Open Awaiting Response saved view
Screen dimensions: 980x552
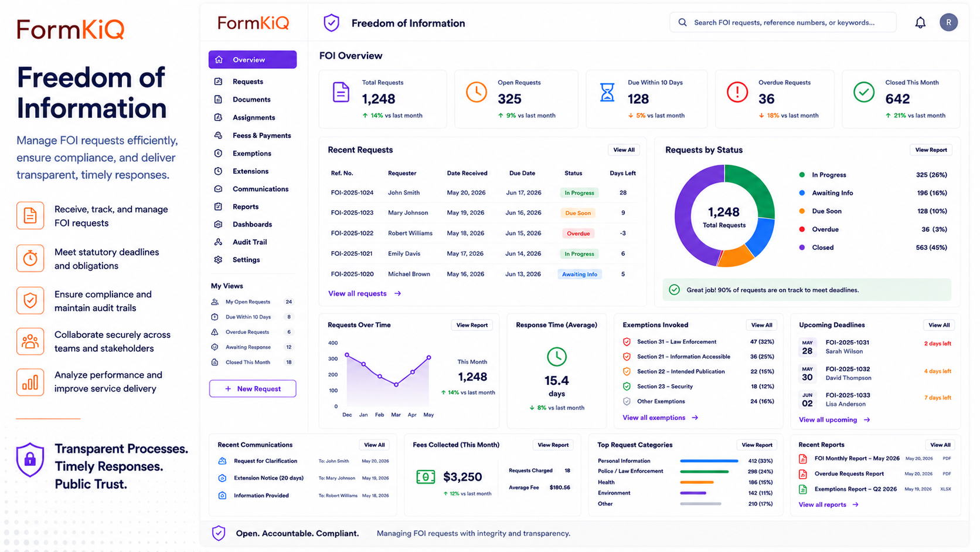point(253,347)
